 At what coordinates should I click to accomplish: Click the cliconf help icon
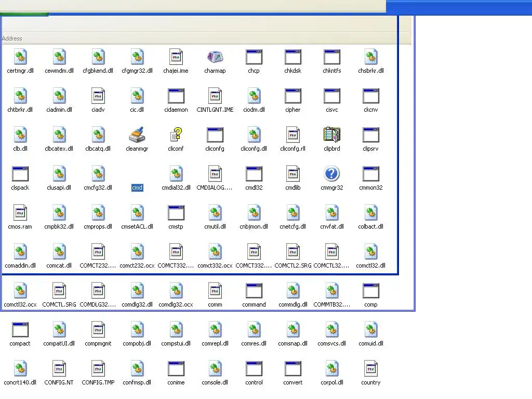pyautogui.click(x=176, y=135)
